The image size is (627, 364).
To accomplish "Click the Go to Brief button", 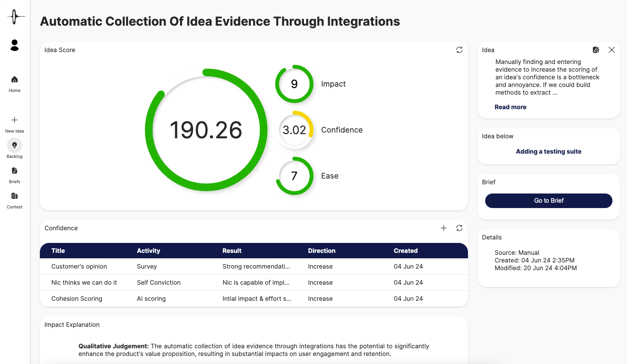I will pyautogui.click(x=549, y=201).
